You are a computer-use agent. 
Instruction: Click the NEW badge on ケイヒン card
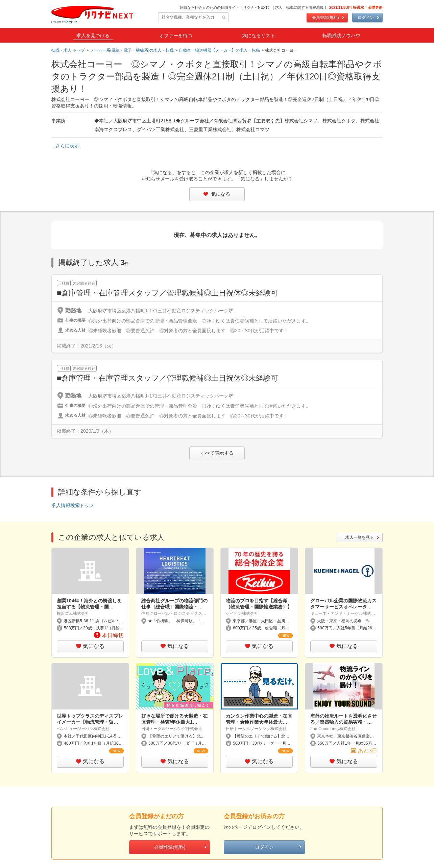pyautogui.click(x=285, y=635)
